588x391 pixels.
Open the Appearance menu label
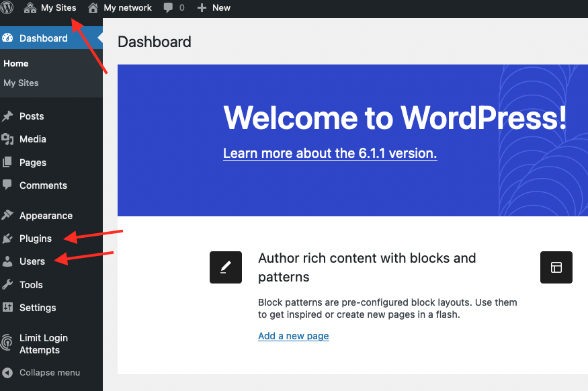pyautogui.click(x=46, y=216)
